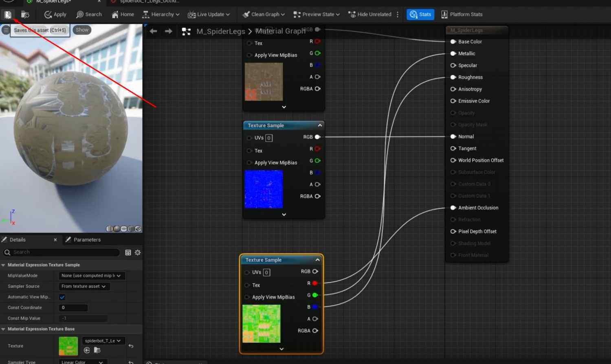This screenshot has width=611, height=364.
Task: Open the Sampler Type Linear Color dropdown
Action: coord(84,362)
